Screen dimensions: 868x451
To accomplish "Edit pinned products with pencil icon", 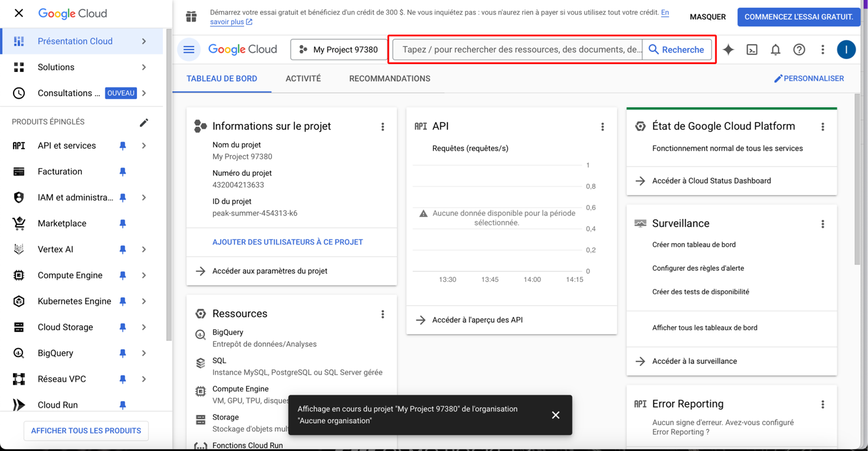I will pos(144,122).
